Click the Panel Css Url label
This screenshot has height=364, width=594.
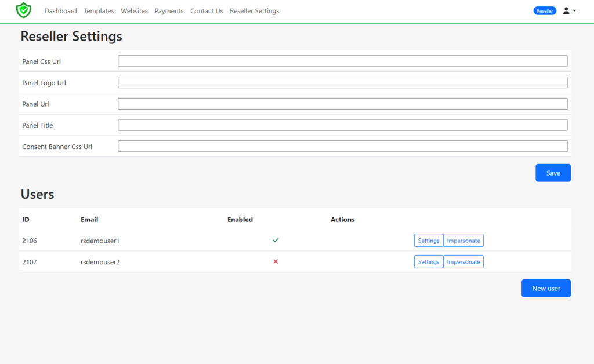41,61
